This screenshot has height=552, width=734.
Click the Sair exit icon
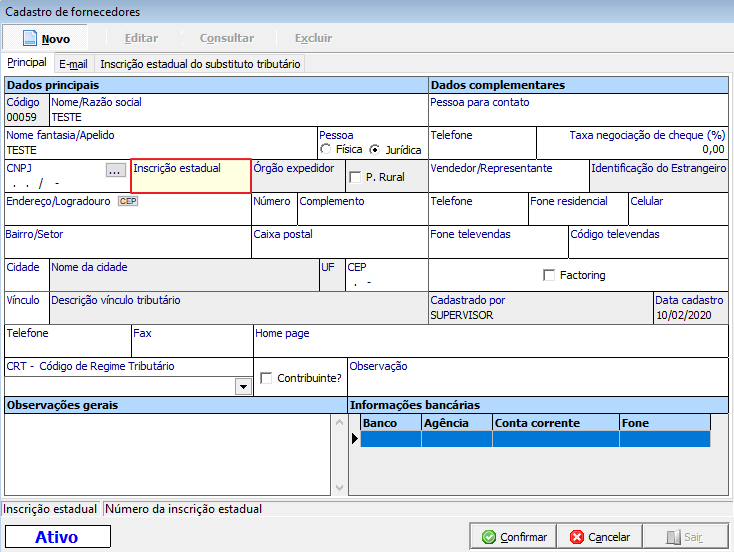[672, 537]
